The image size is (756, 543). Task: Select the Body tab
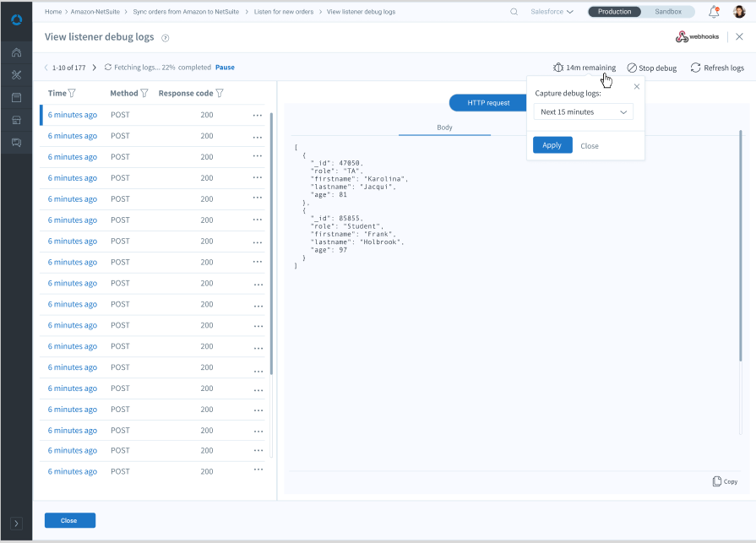pyautogui.click(x=444, y=128)
